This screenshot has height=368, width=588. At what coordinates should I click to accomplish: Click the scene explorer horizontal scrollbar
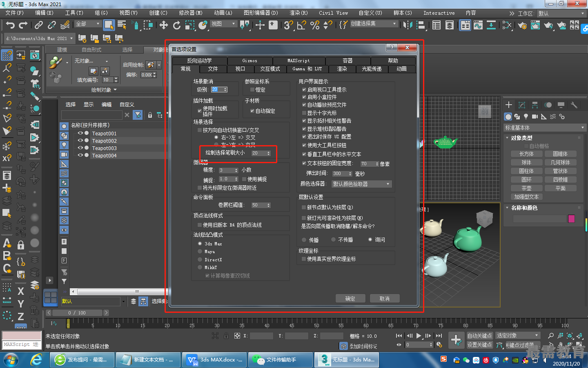(120, 292)
